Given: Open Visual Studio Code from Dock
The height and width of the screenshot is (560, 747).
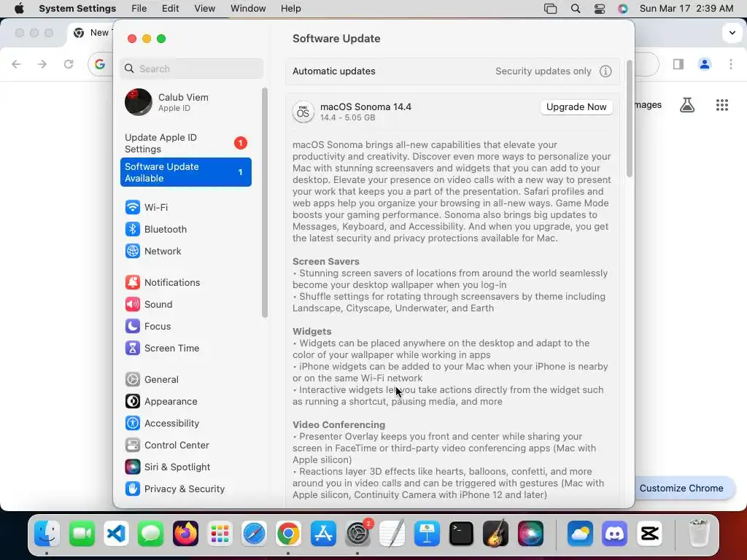Looking at the screenshot, I should pyautogui.click(x=116, y=533).
